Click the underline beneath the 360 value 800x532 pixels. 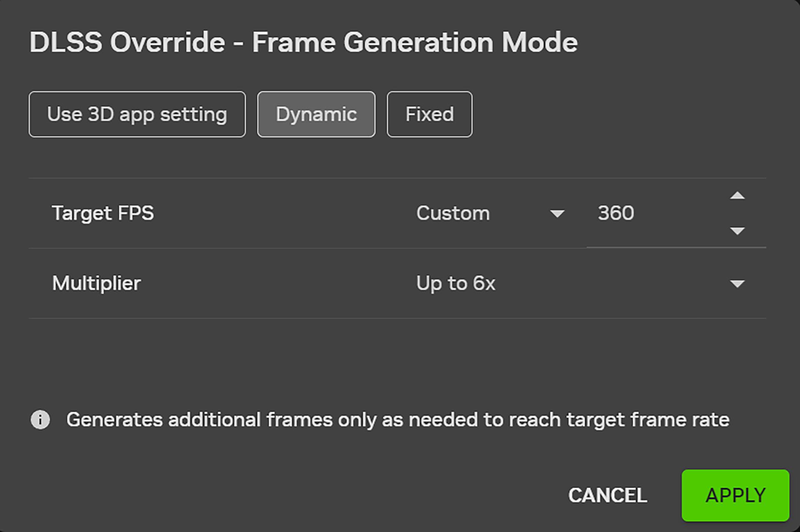pos(676,247)
